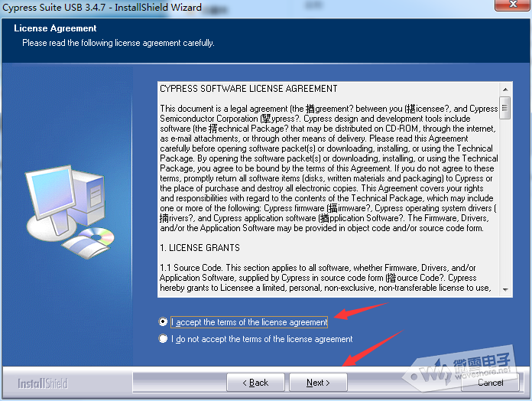The height and width of the screenshot is (401, 532).
Task: Cancel the installation wizard
Action: click(x=491, y=382)
